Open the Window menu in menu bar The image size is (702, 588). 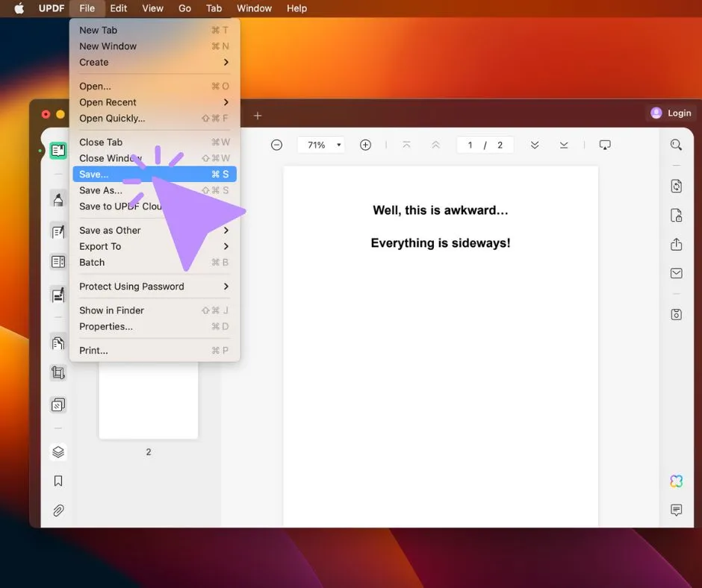(255, 8)
